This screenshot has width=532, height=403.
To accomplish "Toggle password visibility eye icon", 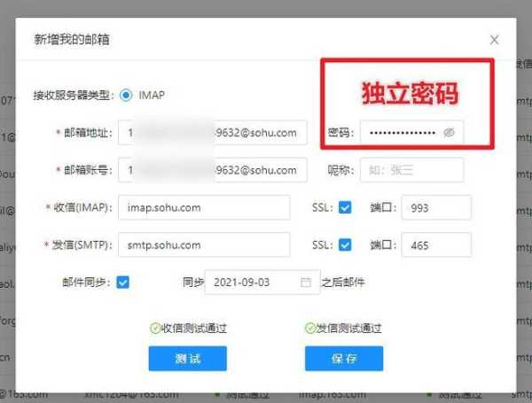I will coord(449,133).
